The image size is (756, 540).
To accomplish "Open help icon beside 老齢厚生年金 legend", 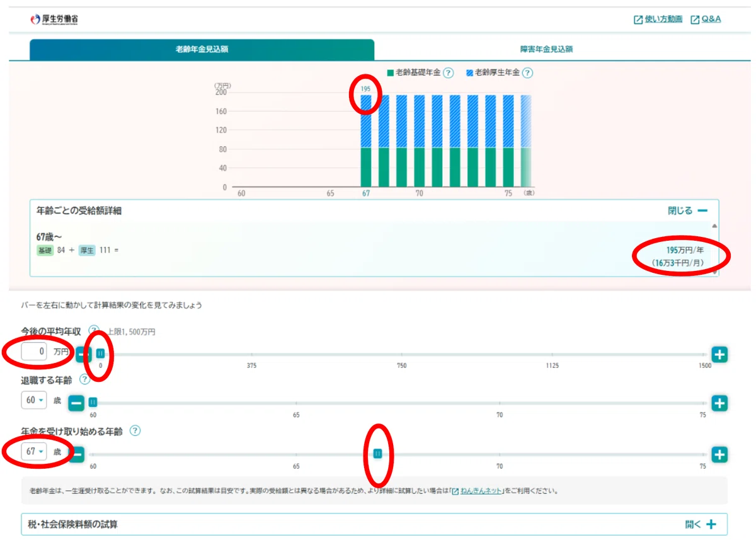I will 528,73.
